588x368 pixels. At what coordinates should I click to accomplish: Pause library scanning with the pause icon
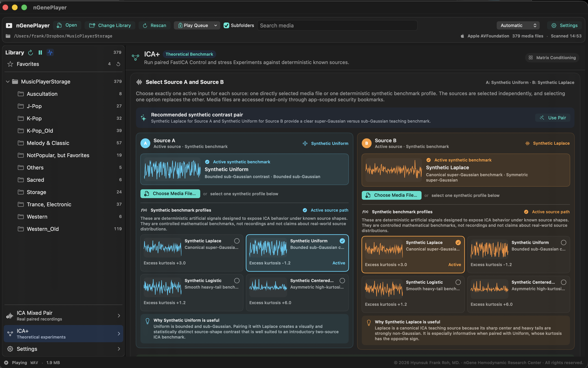(40, 53)
